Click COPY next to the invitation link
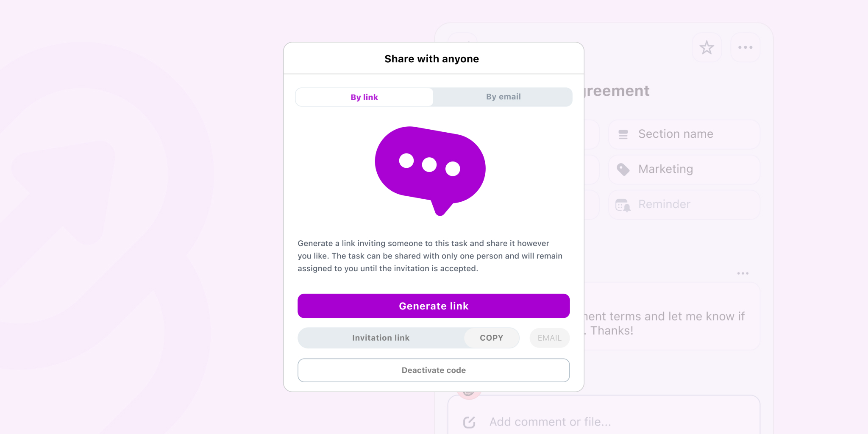This screenshot has height=434, width=868. [x=491, y=338]
